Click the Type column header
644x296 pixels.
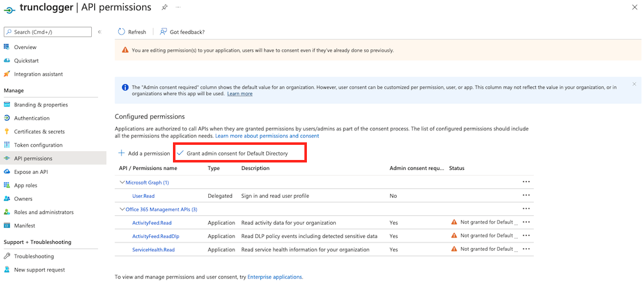tap(214, 168)
